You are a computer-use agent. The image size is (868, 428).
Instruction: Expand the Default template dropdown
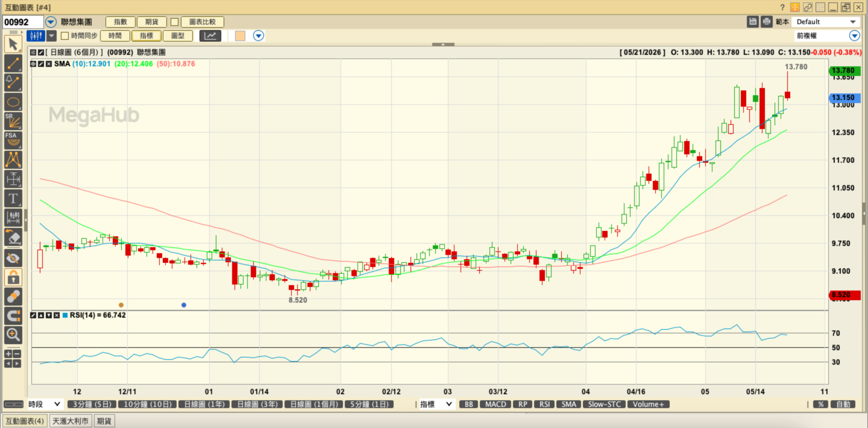826,22
